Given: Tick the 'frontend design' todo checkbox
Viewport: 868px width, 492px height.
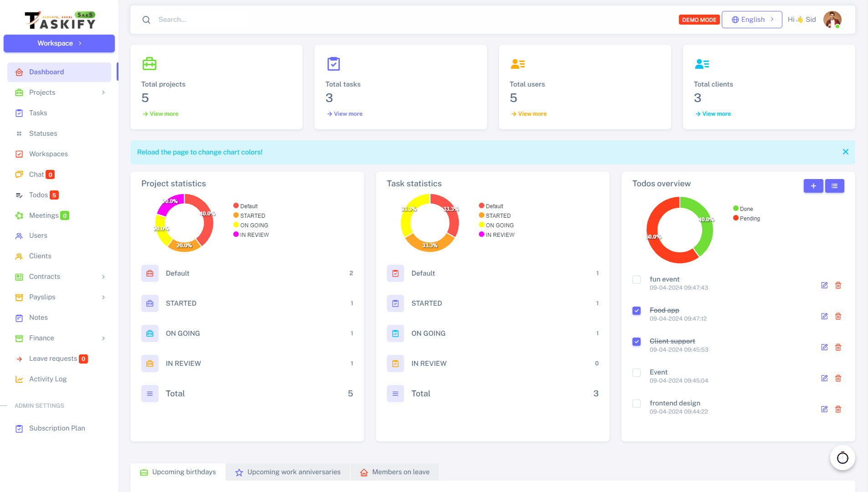Looking at the screenshot, I should click(x=637, y=404).
